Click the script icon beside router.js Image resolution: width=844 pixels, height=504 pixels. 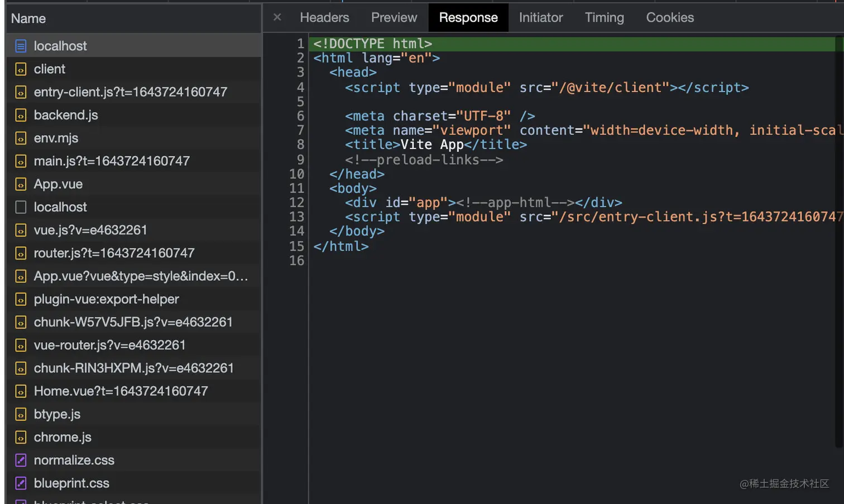coord(21,253)
